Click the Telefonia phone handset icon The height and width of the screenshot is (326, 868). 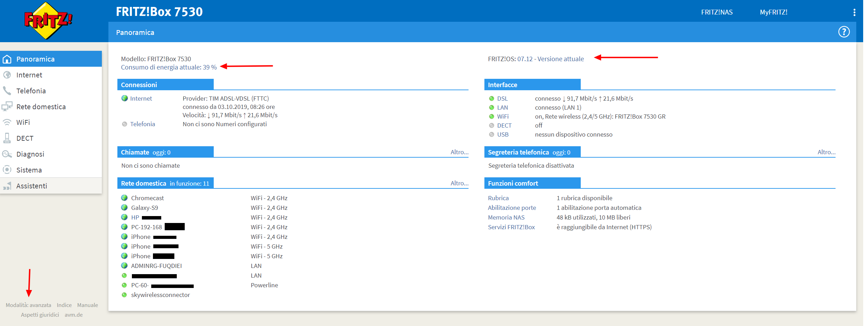[7, 91]
